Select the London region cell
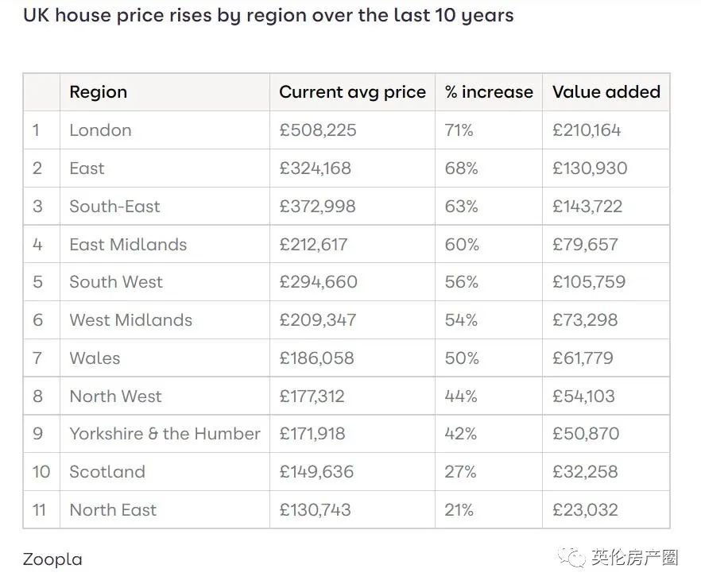Screen dimensions: 701x588 [100, 130]
